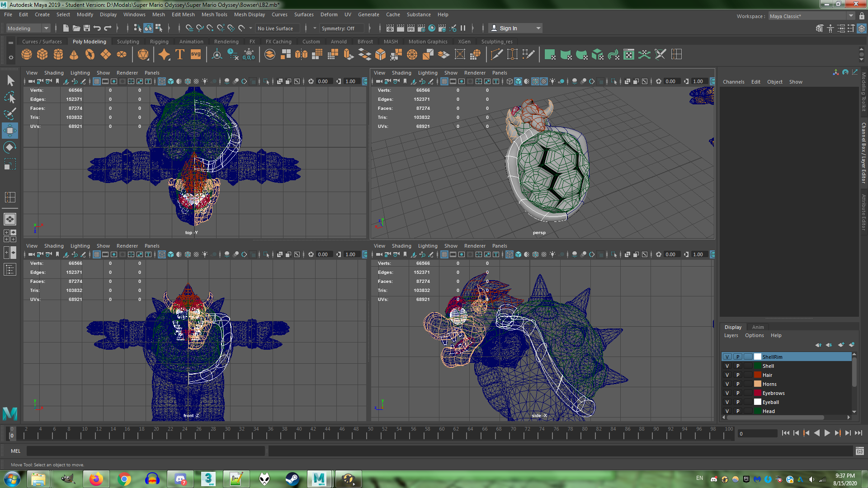This screenshot has width=868, height=488.
Task: Toggle visibility V for Eyebrows layer
Action: click(727, 393)
